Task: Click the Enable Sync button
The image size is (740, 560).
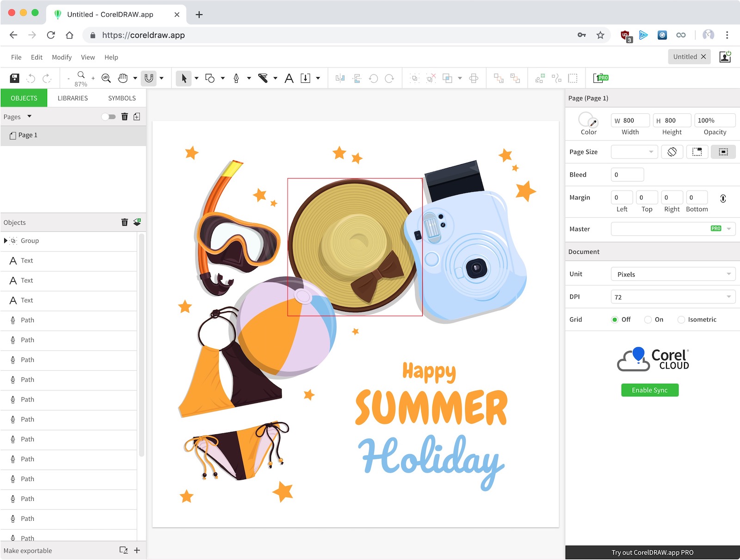Action: [x=650, y=390]
